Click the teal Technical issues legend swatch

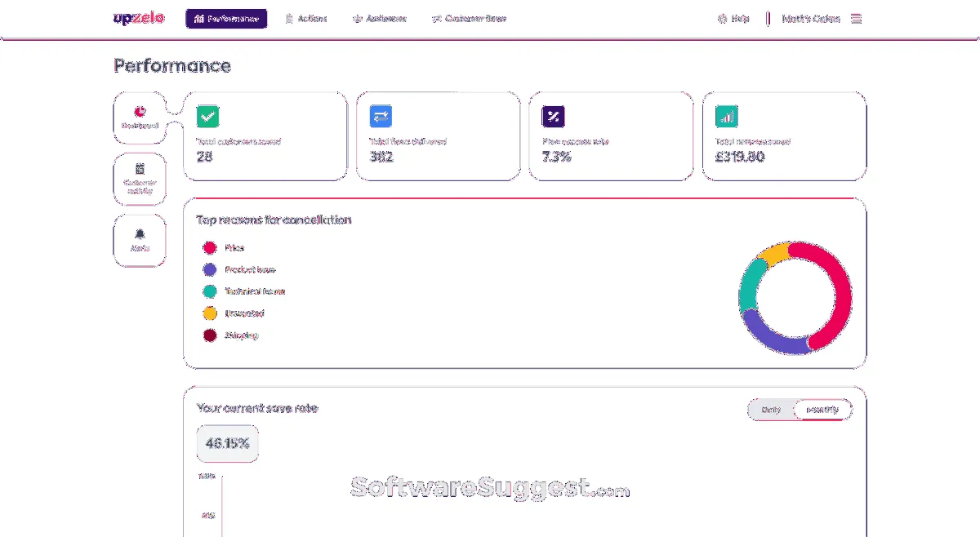[x=210, y=291]
